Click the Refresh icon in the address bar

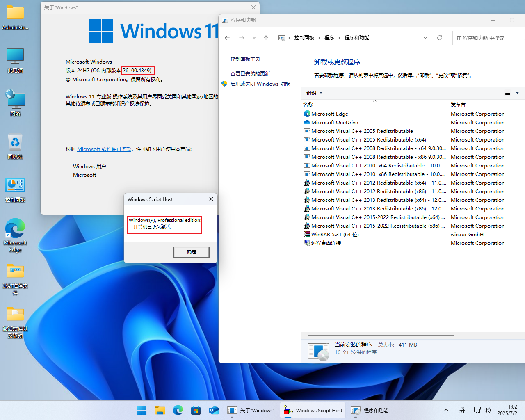click(439, 38)
